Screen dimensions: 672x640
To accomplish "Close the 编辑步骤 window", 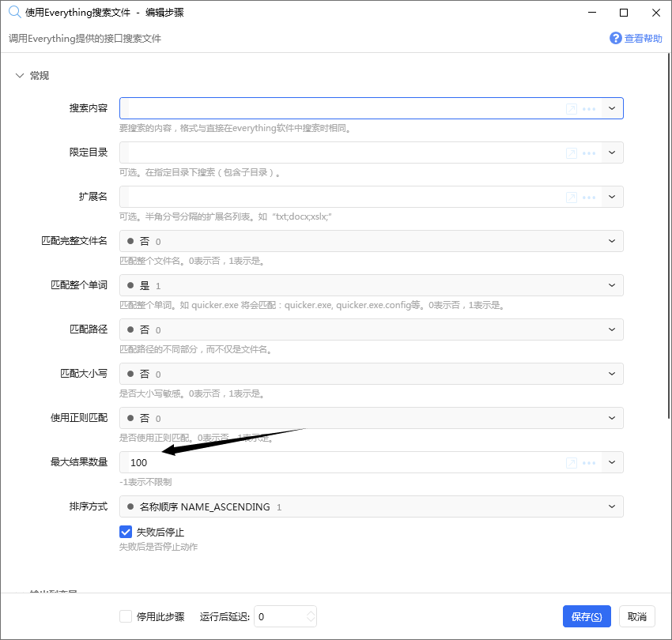I will (656, 13).
